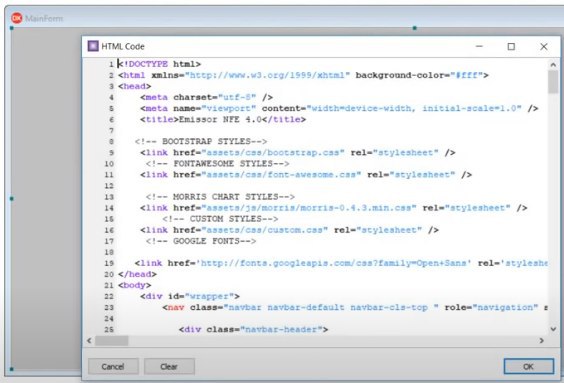Click the bootstrap.css href string

pyautogui.click(x=273, y=152)
